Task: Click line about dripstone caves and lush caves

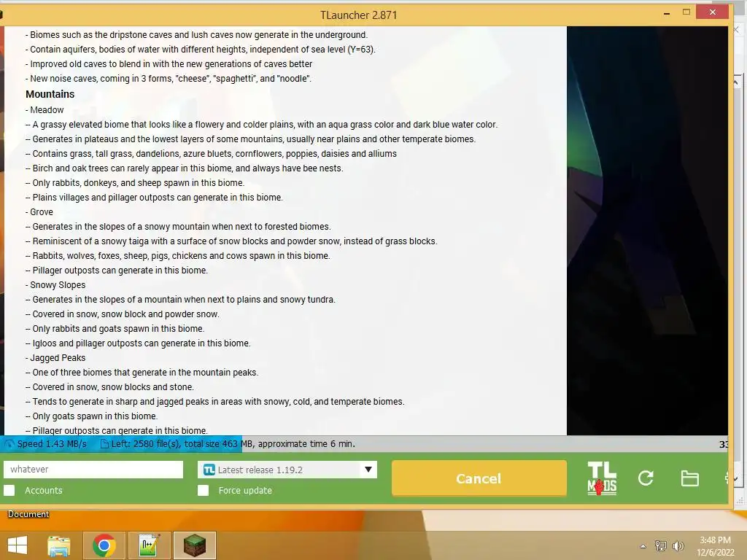Action: [196, 35]
